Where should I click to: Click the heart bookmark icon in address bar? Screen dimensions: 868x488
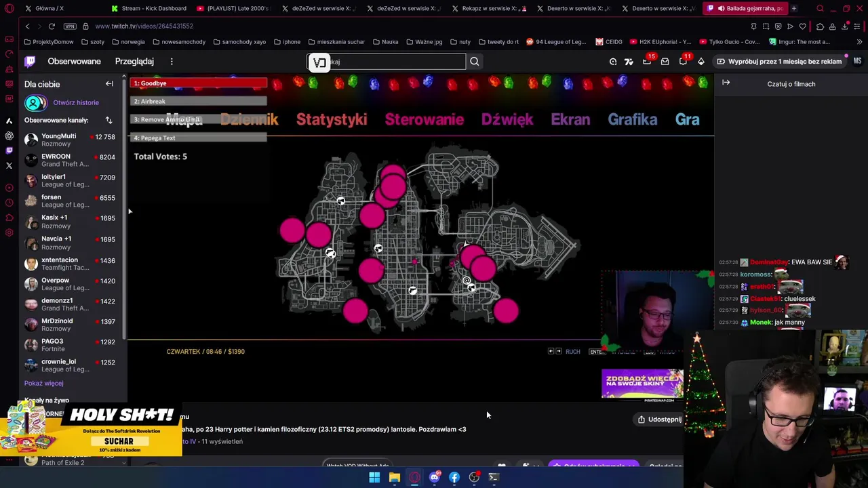(803, 26)
